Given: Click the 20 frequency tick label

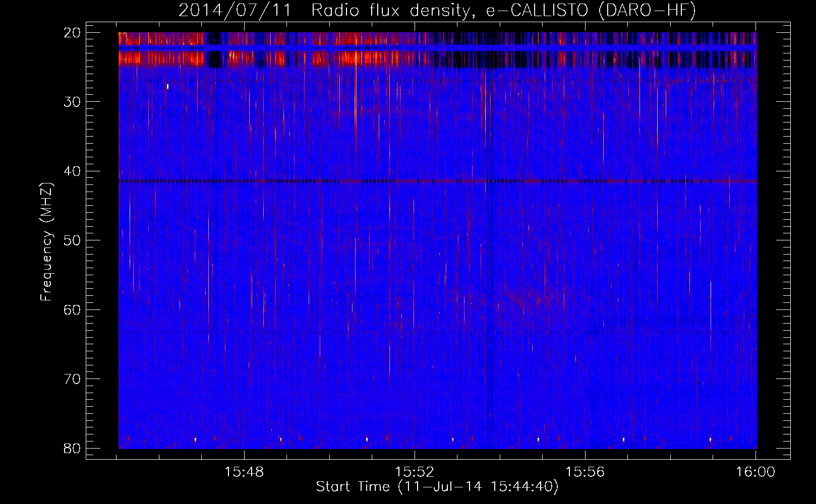Looking at the screenshot, I should point(73,33).
